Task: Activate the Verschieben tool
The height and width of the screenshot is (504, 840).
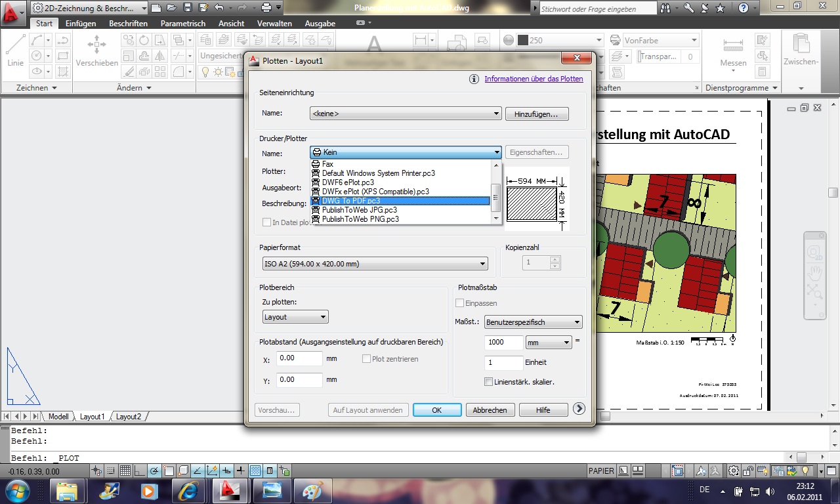Action: (x=96, y=47)
